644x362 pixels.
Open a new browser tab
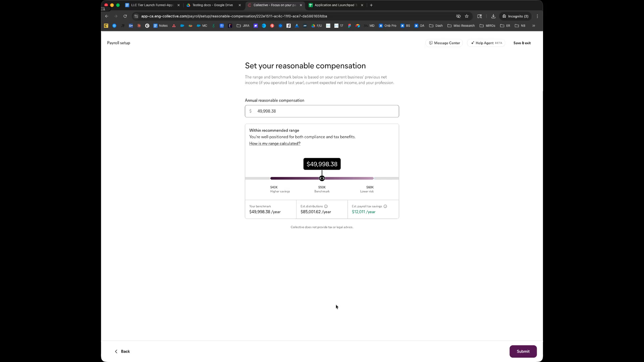pyautogui.click(x=371, y=5)
